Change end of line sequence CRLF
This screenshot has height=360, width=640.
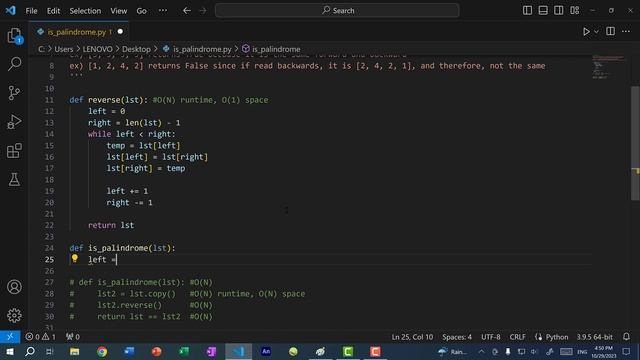click(518, 337)
